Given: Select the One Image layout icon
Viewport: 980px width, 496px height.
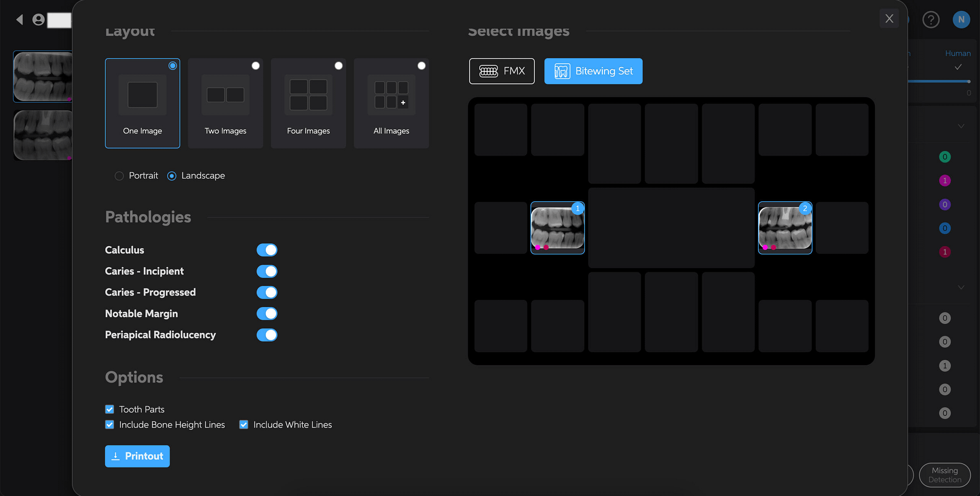Looking at the screenshot, I should 142,95.
